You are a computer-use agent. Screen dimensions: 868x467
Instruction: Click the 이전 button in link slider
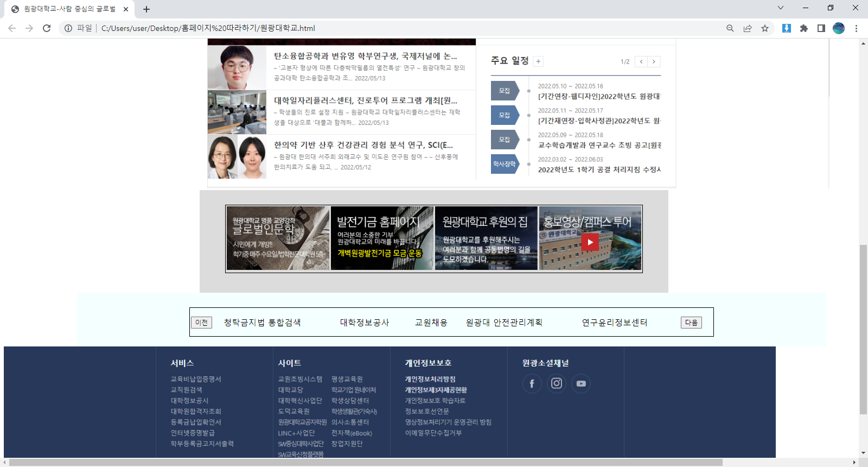click(x=201, y=323)
